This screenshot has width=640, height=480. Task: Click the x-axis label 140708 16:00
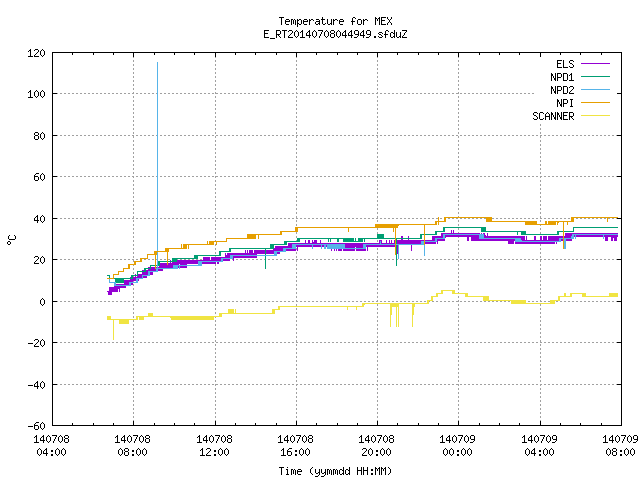296,446
